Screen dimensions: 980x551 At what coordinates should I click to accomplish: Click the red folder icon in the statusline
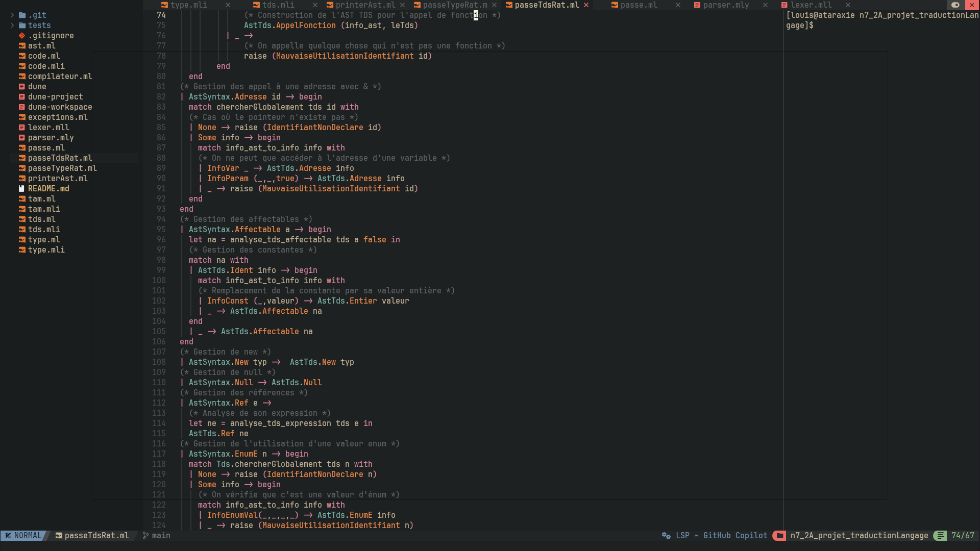tap(779, 536)
